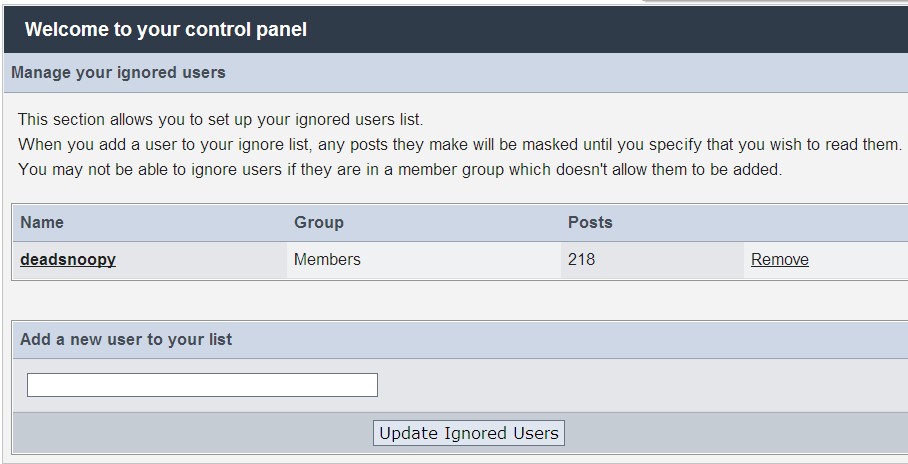
Task: Click the sentence about masked posts
Action: click(x=460, y=145)
